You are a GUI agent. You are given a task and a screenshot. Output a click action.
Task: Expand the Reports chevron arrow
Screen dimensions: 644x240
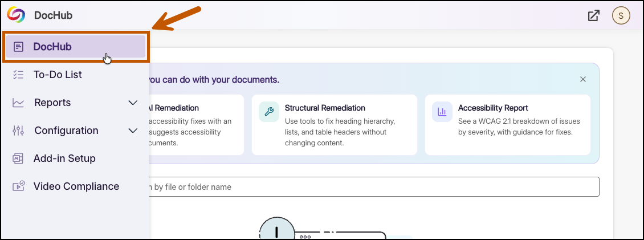133,103
